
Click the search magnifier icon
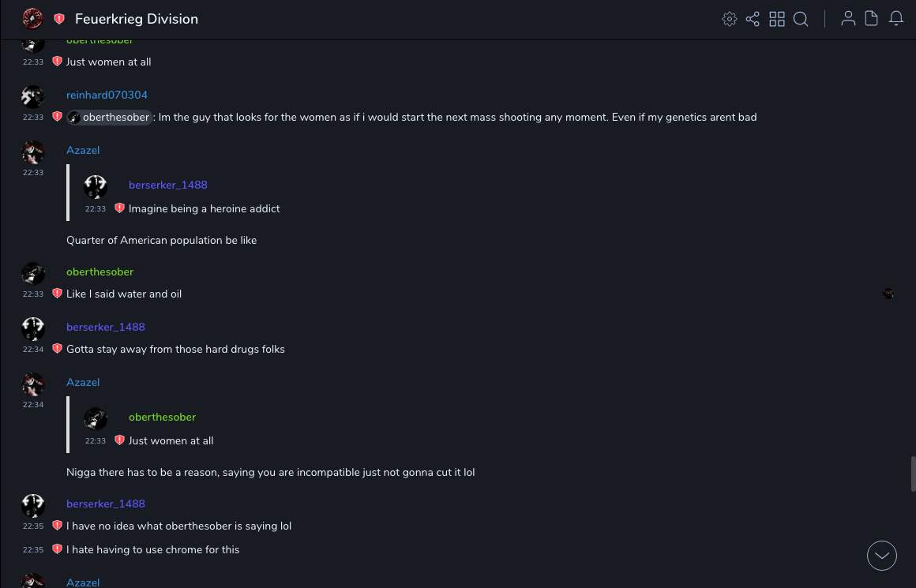(801, 19)
